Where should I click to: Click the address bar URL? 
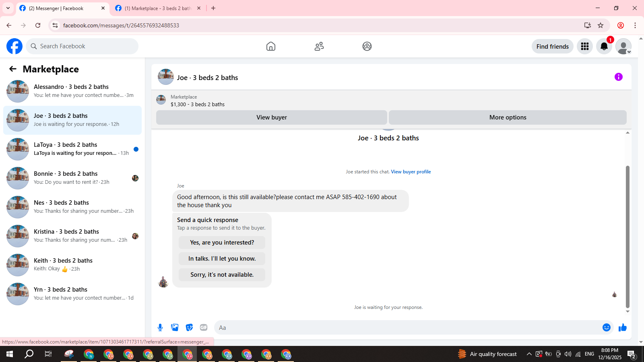121,25
